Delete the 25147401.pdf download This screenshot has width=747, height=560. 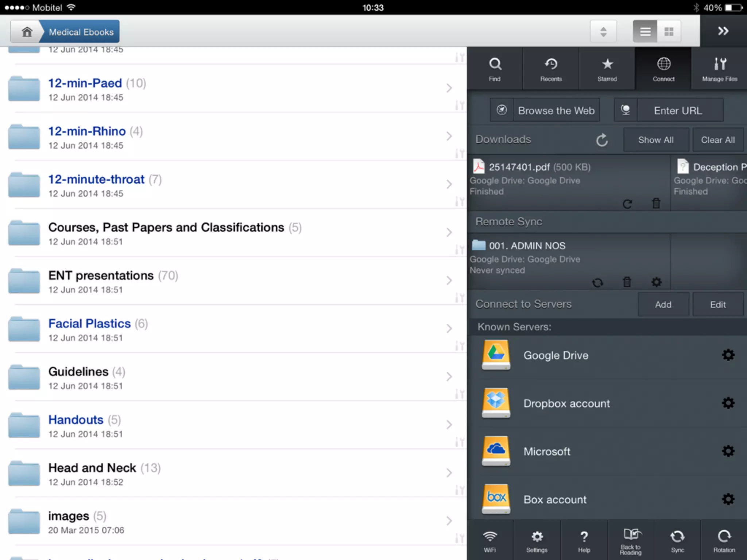(656, 203)
